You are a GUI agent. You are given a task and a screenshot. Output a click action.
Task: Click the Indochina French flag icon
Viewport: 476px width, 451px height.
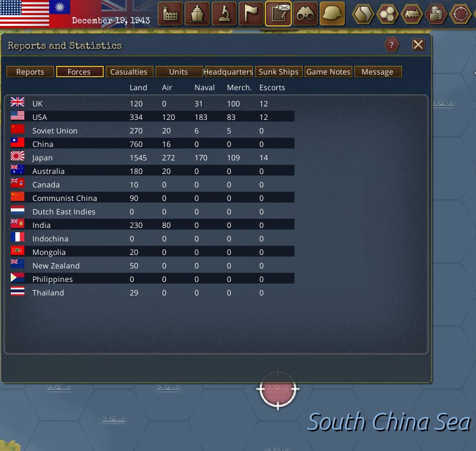pyautogui.click(x=18, y=237)
